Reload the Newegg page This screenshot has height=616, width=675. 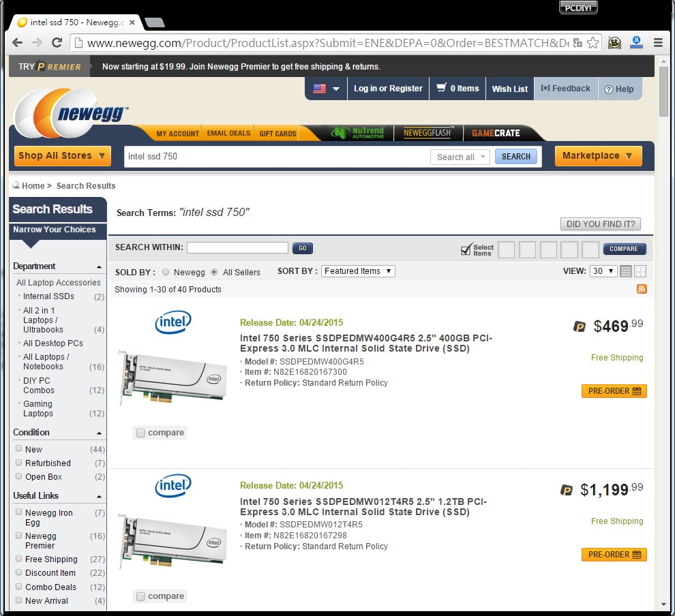pos(57,42)
